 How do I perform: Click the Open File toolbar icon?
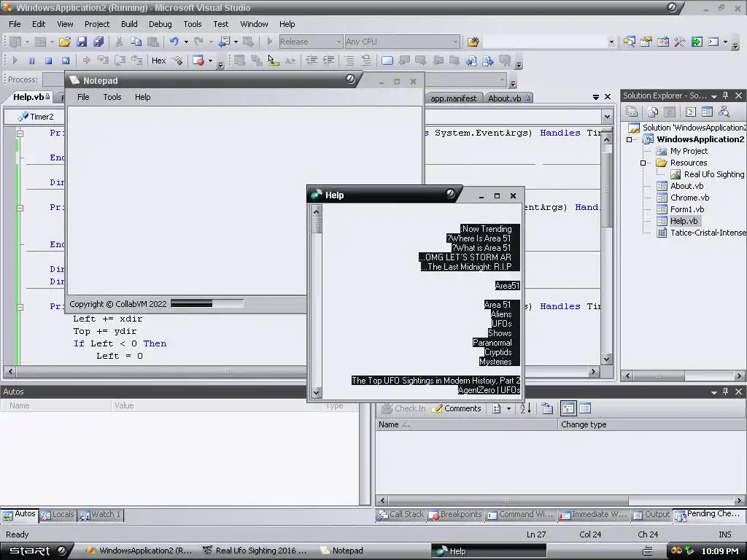pos(64,42)
